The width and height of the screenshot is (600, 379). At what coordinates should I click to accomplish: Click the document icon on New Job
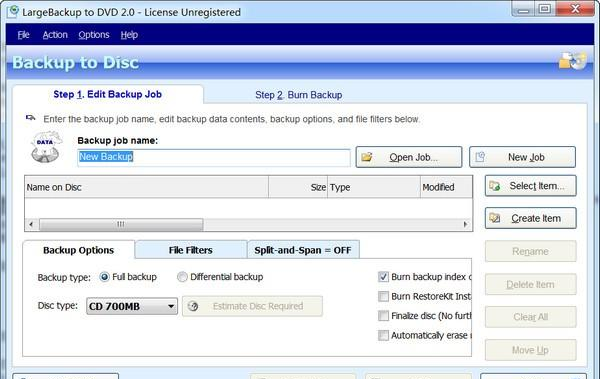tap(480, 157)
